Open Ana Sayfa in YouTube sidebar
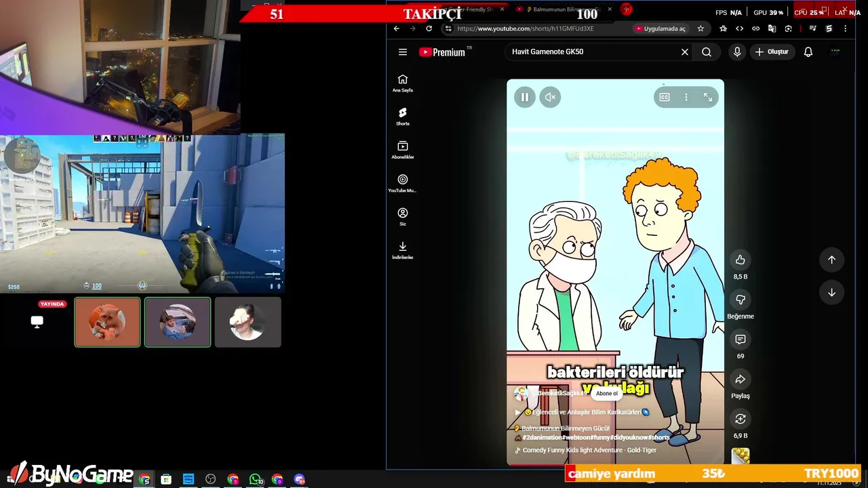868x488 pixels. (x=403, y=83)
